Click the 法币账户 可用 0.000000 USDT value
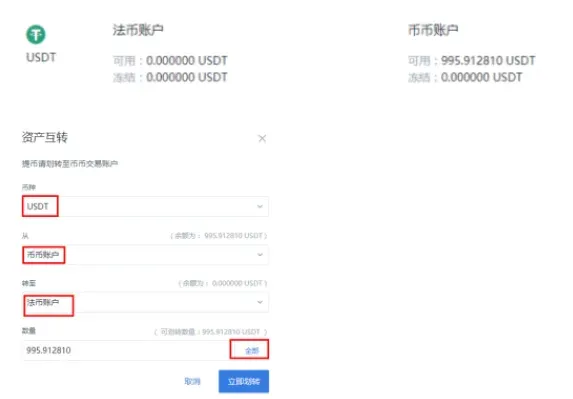The height and width of the screenshot is (399, 573). (187, 60)
